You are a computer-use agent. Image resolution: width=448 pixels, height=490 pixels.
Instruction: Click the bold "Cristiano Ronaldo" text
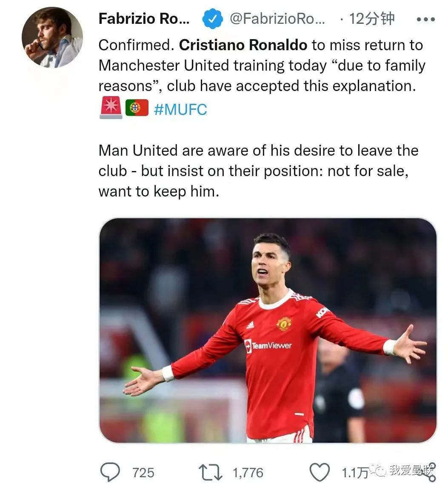point(243,45)
